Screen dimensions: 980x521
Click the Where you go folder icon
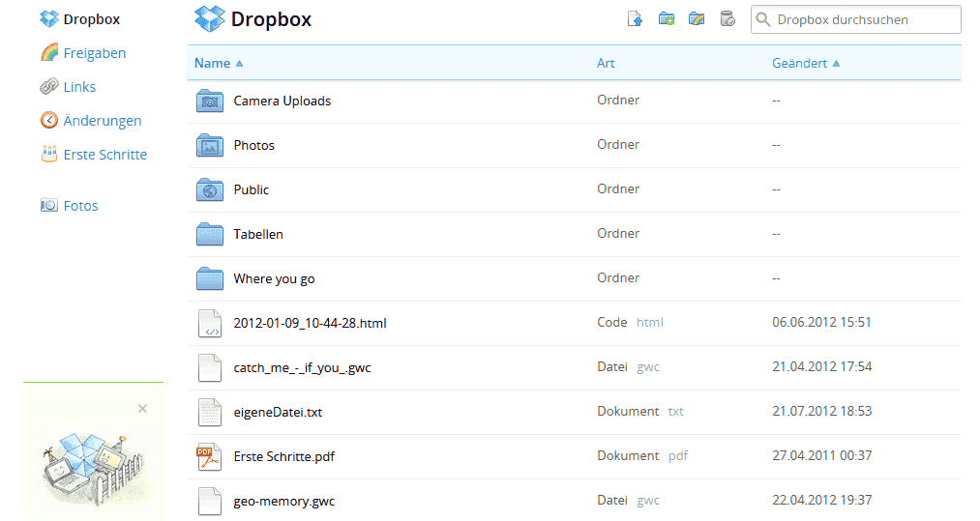pos(210,278)
